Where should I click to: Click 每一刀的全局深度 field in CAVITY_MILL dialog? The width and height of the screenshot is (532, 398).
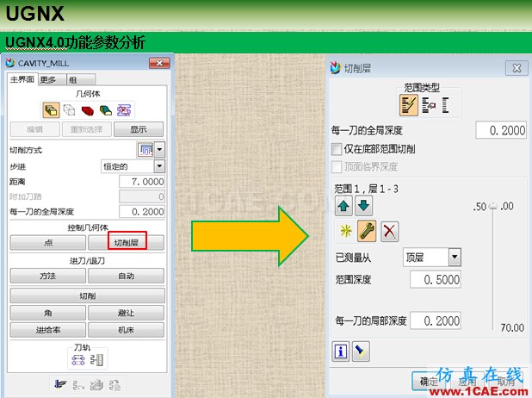pos(142,212)
